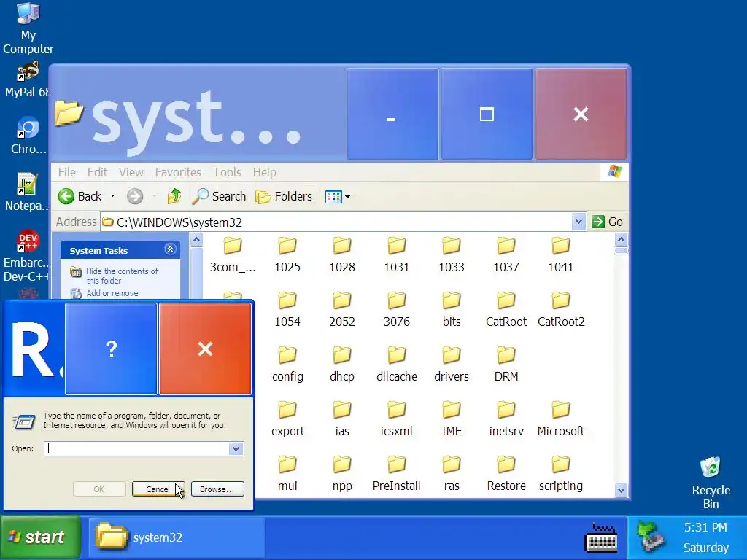747x560 pixels.
Task: Expand the Back history dropdown arrow
Action: tap(112, 196)
